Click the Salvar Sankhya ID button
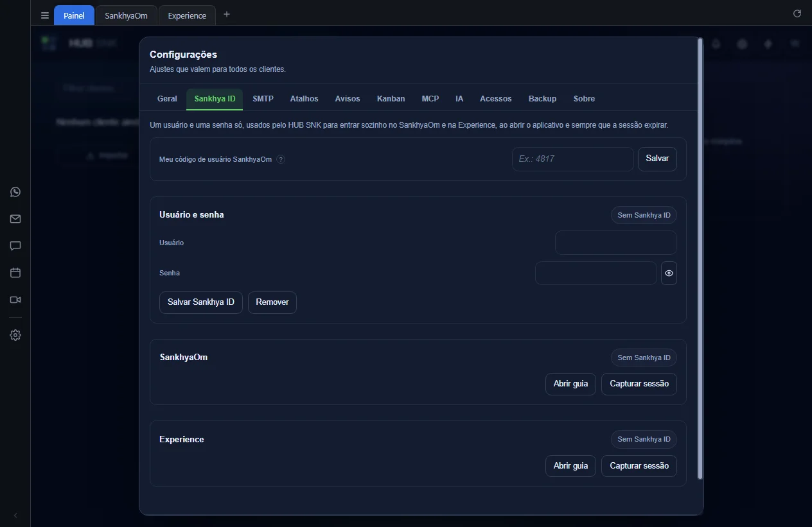The height and width of the screenshot is (527, 812). coord(201,302)
